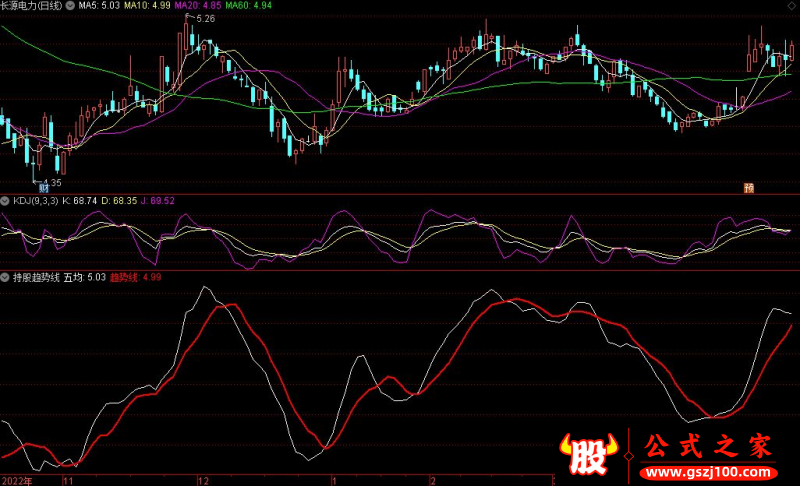Click the month 12 marker on time axis
Viewport: 800px width, 486px height.
coord(203,481)
